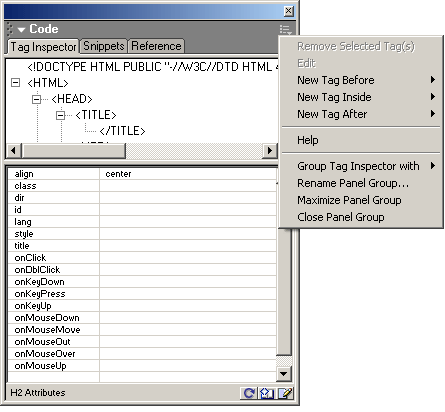Image resolution: width=445 pixels, height=412 pixels.
Task: Select the closing TITLE tag in tree
Action: [122, 131]
